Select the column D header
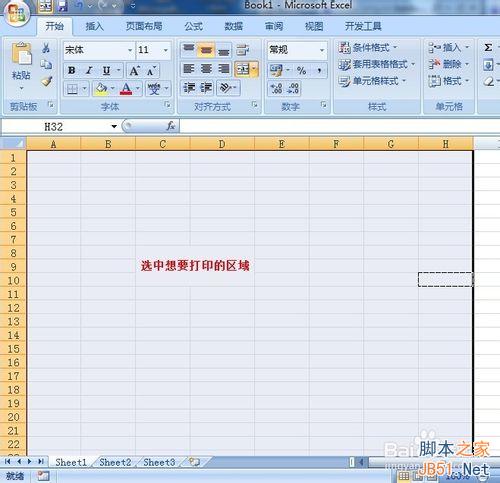The height and width of the screenshot is (483, 500). tap(222, 144)
